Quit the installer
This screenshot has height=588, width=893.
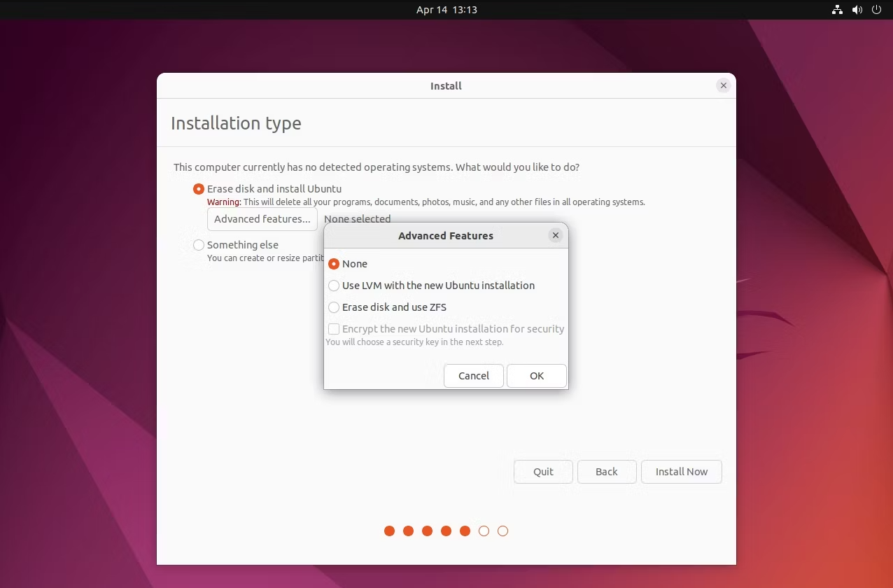coord(543,472)
